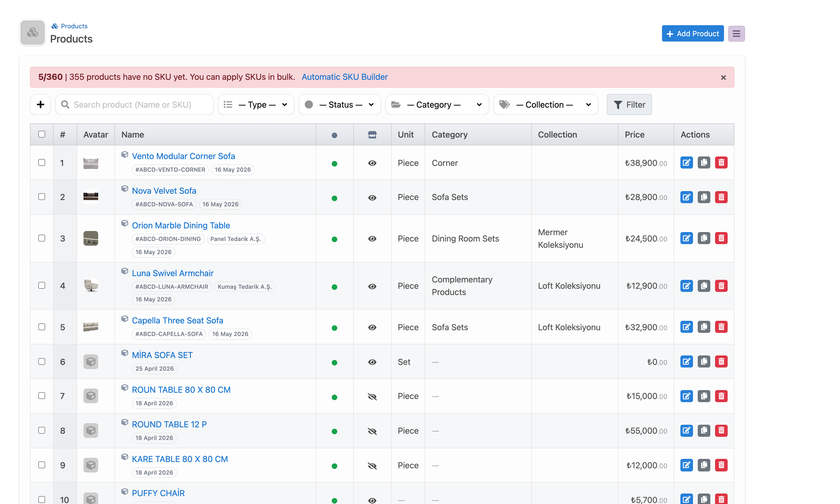Unhide ROUND TABLE 12 P in store
The width and height of the screenshot is (840, 504).
pos(372,431)
